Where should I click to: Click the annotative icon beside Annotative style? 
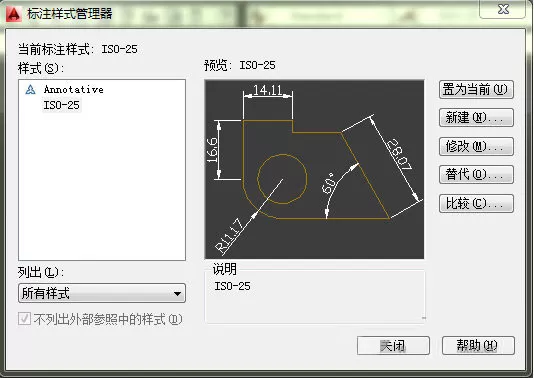click(30, 90)
